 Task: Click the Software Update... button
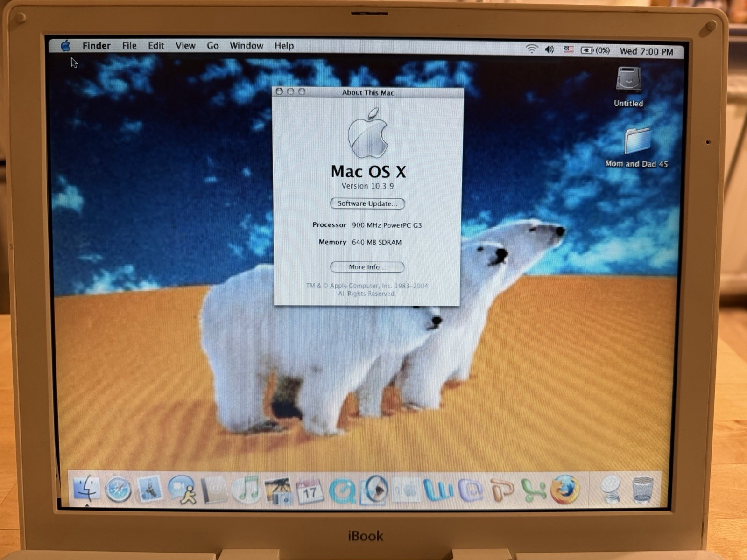367,203
